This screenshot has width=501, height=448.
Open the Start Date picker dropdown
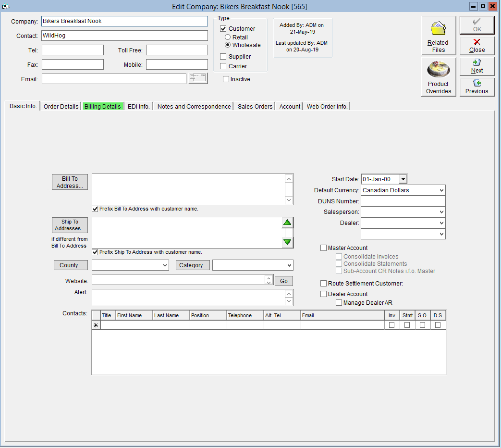tap(403, 179)
